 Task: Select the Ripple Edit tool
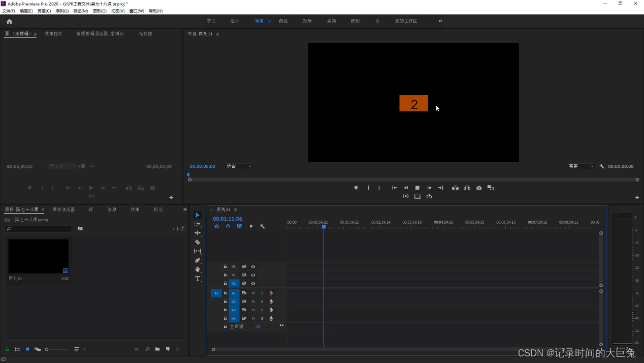pos(198,233)
